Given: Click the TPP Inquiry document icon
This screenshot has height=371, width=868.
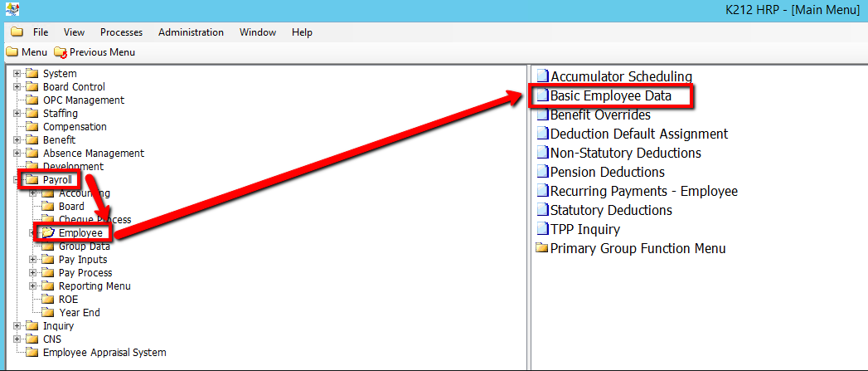Looking at the screenshot, I should [x=542, y=229].
